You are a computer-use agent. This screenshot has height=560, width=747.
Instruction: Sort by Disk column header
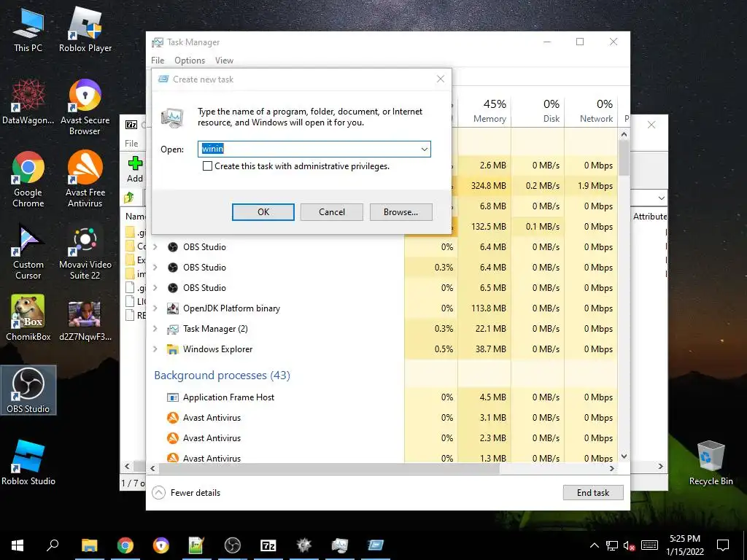pyautogui.click(x=538, y=112)
